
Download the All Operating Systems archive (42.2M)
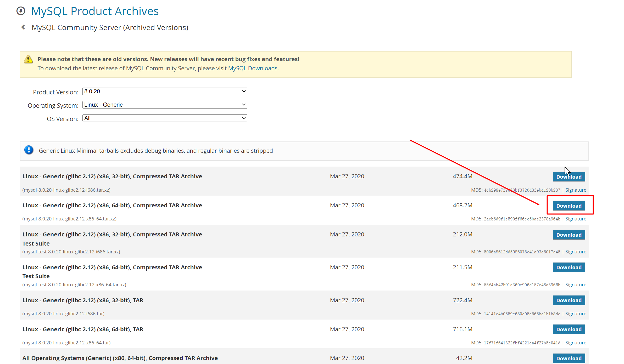[x=569, y=359]
